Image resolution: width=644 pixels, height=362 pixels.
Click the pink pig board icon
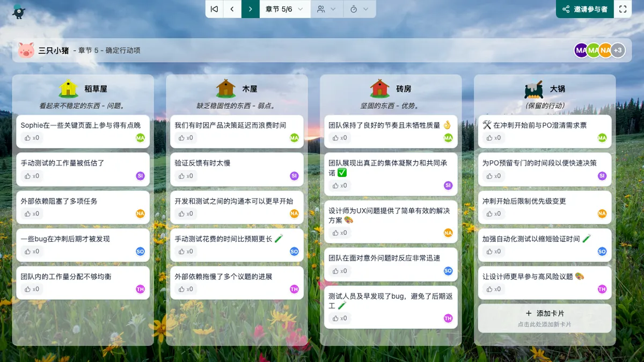[26, 50]
